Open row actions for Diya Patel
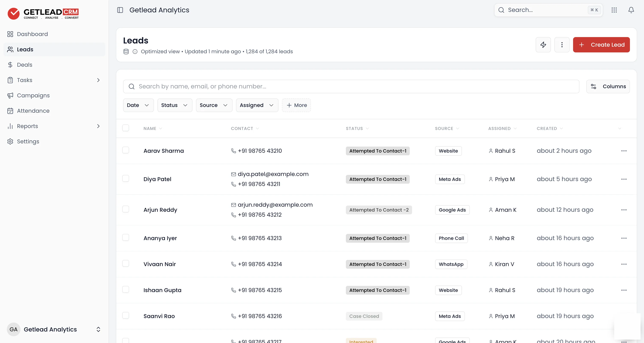The image size is (644, 343). click(624, 179)
